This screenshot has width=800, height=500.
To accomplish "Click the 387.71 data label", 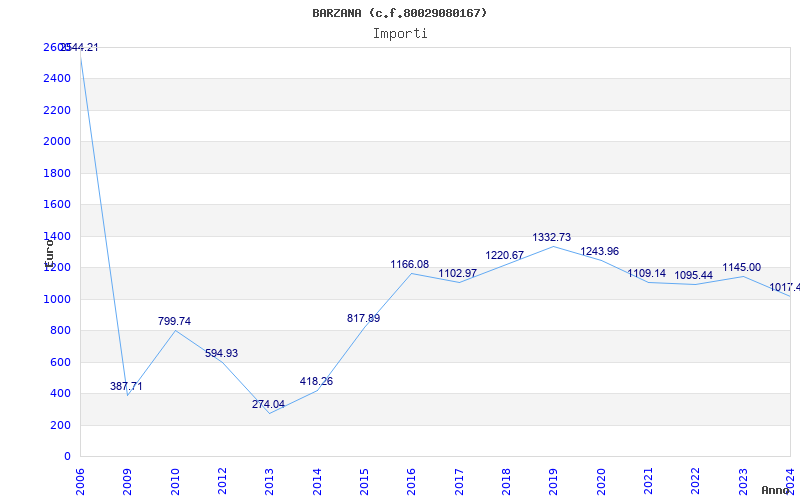I will [126, 387].
